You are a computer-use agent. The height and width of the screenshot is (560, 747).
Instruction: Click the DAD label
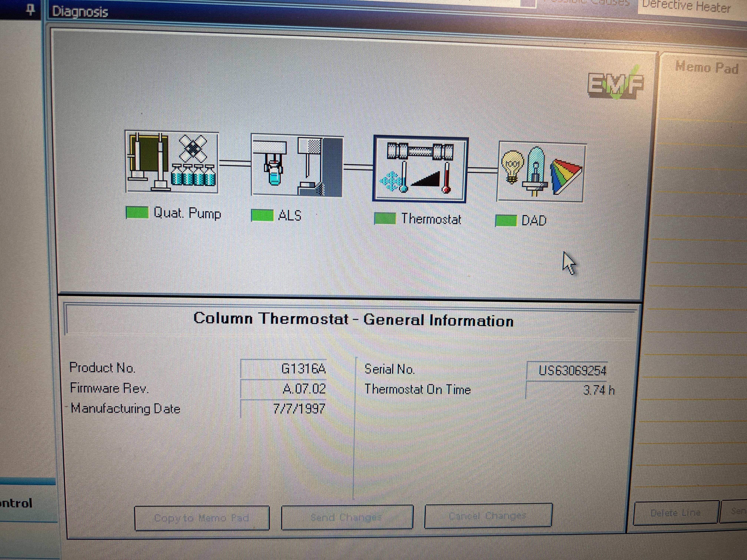pos(534,221)
